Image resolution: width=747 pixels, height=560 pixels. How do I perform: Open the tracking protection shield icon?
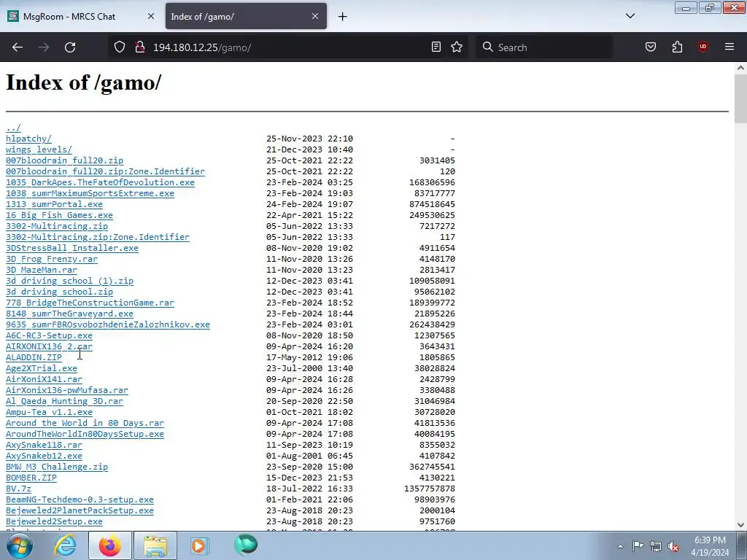pos(120,47)
